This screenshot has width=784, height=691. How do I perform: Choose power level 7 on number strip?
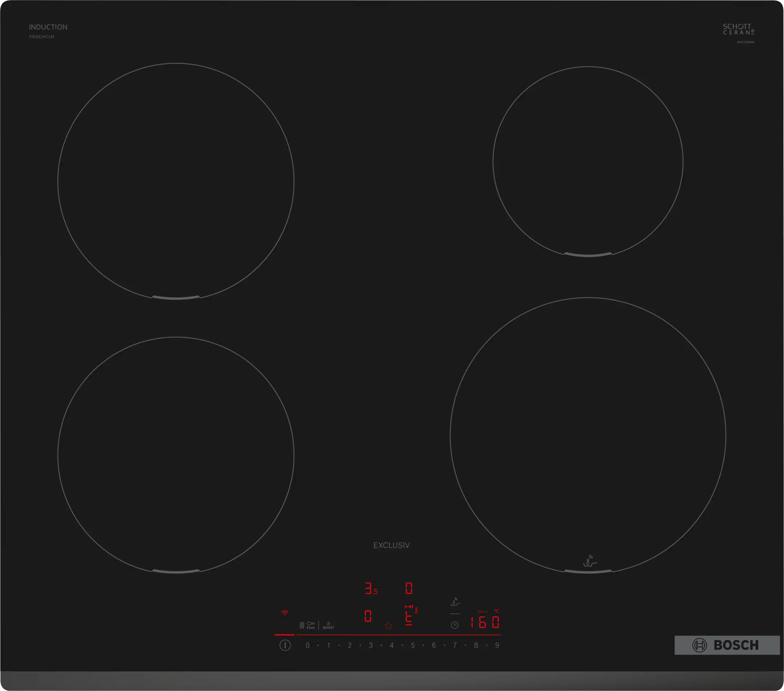coord(455,646)
